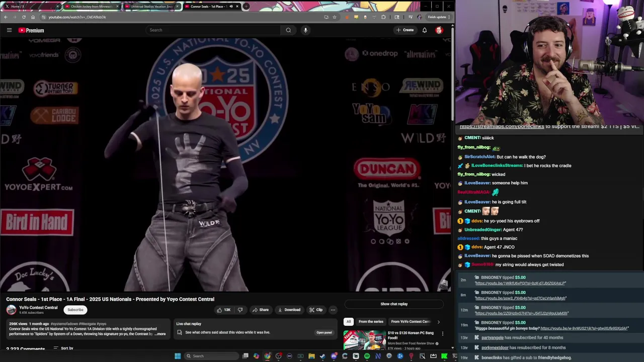Click the Finish update browser button
644x362 pixels.
coord(439,17)
